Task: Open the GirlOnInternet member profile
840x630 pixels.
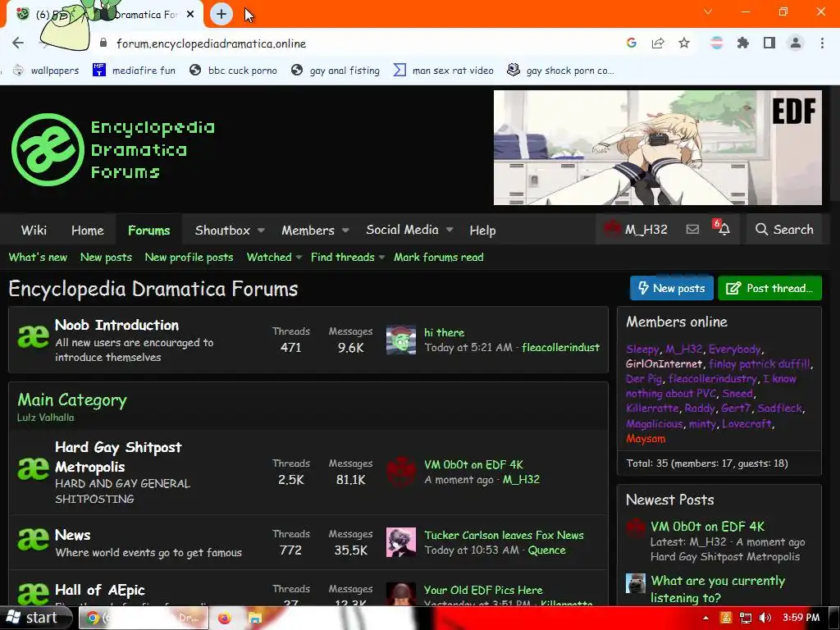Action: point(664,363)
